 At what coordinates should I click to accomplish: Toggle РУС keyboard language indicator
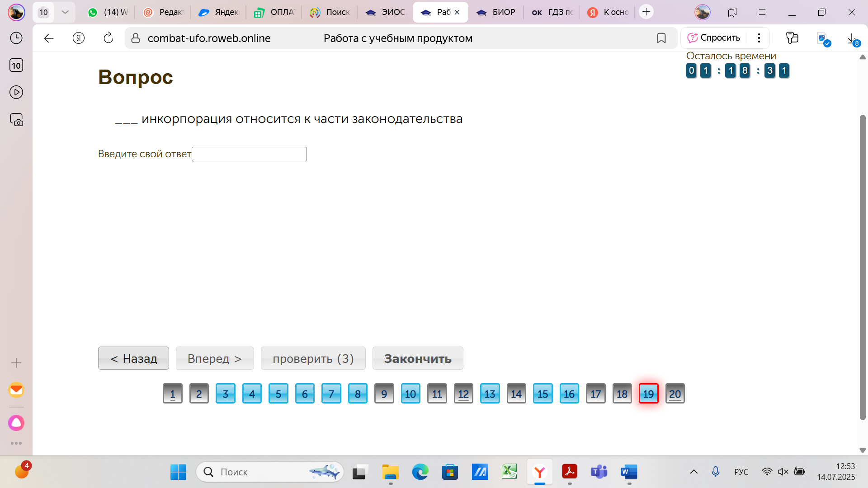[741, 472]
